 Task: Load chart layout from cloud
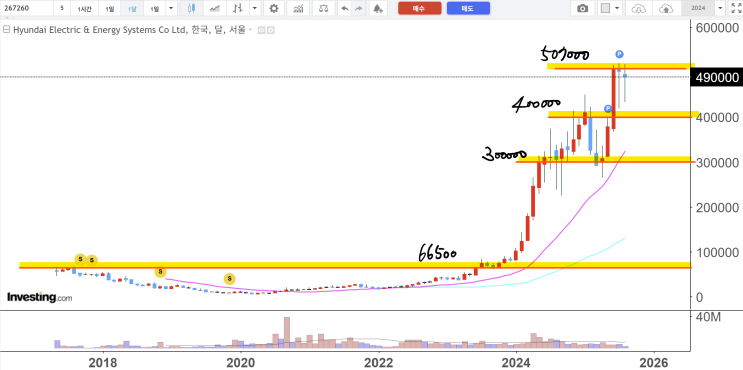[x=639, y=8]
